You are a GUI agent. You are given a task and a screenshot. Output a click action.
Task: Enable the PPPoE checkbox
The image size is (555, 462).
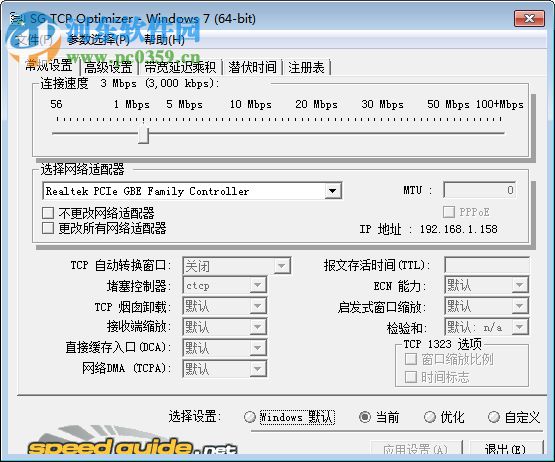[x=448, y=212]
